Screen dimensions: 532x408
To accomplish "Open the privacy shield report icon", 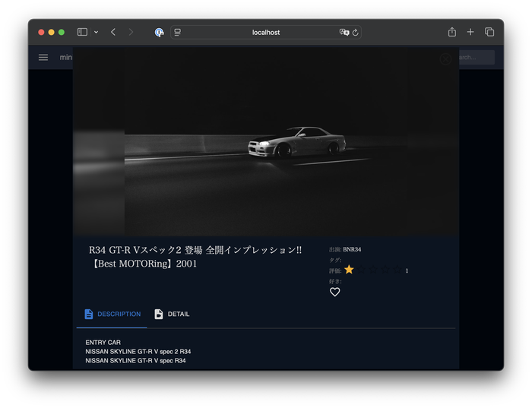I will (x=159, y=32).
